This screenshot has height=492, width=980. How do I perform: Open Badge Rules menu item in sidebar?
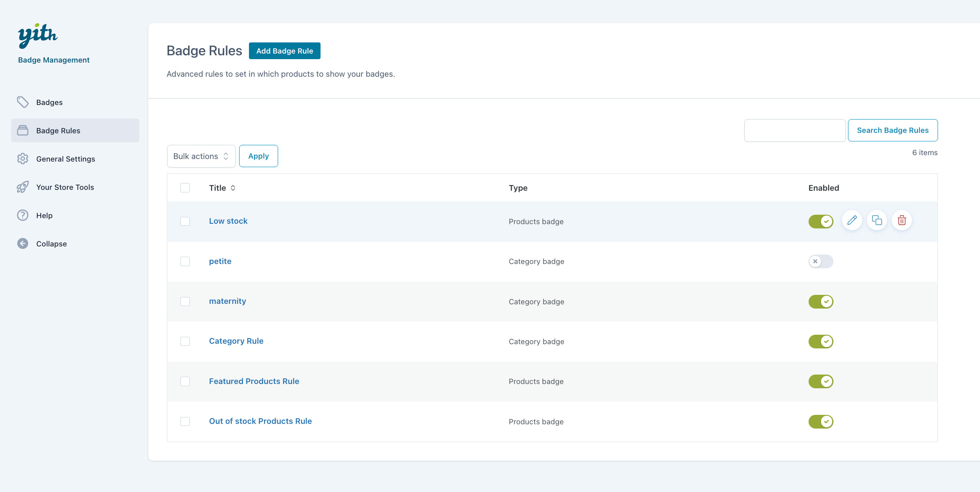pyautogui.click(x=58, y=131)
